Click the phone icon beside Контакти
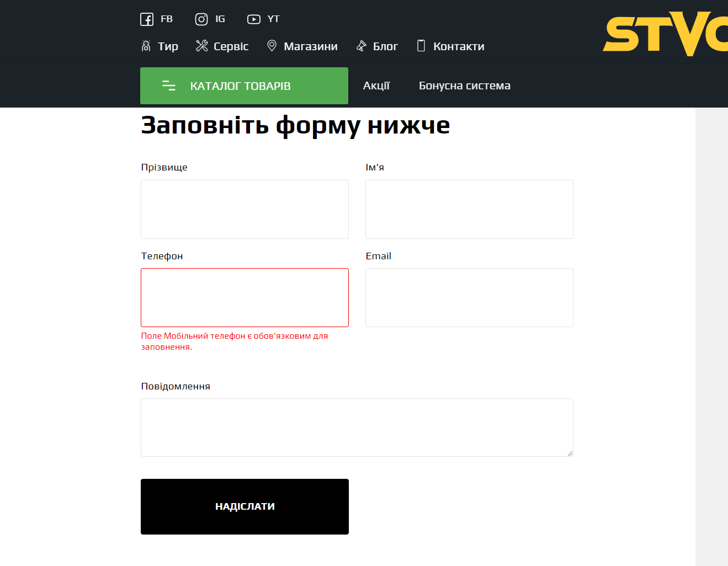The height and width of the screenshot is (566, 728). pyautogui.click(x=421, y=46)
